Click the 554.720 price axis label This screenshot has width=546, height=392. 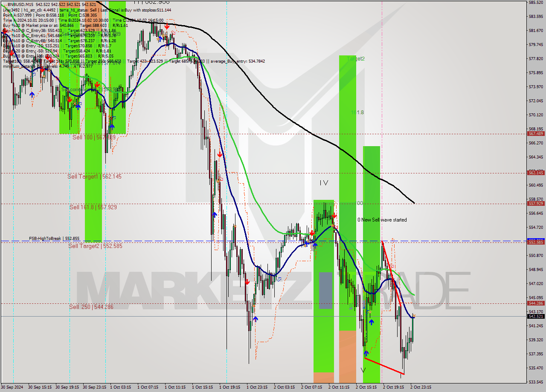pos(536,227)
